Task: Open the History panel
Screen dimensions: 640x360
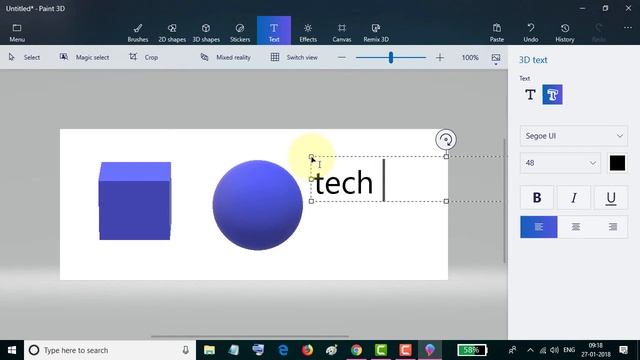Action: (565, 33)
